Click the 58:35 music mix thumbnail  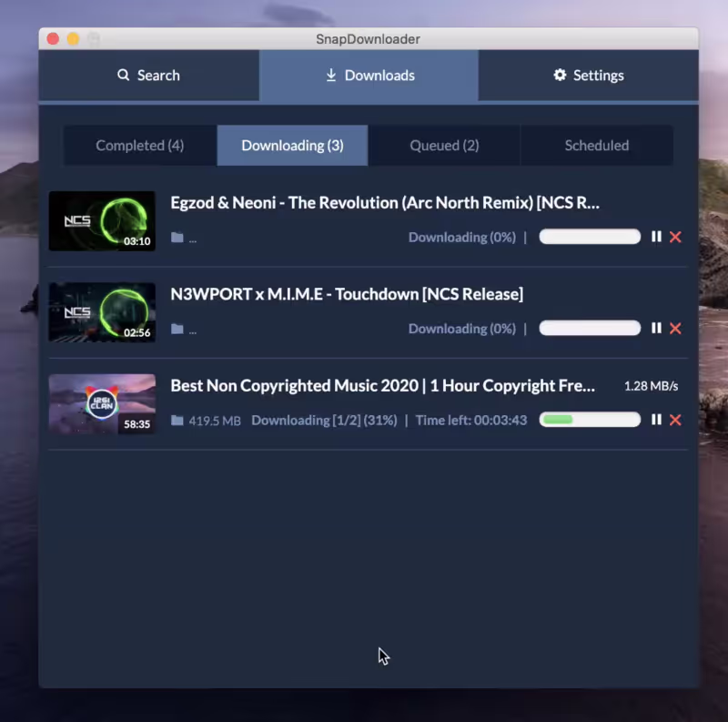pos(102,404)
